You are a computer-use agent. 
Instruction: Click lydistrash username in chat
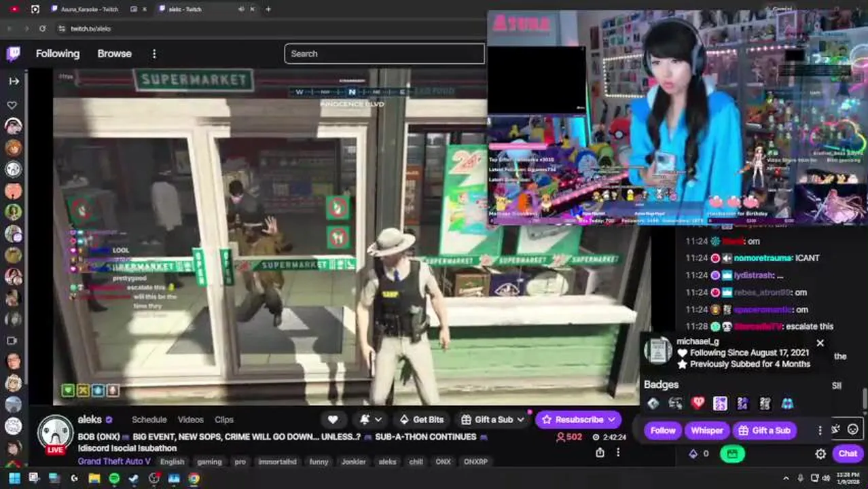[753, 275]
